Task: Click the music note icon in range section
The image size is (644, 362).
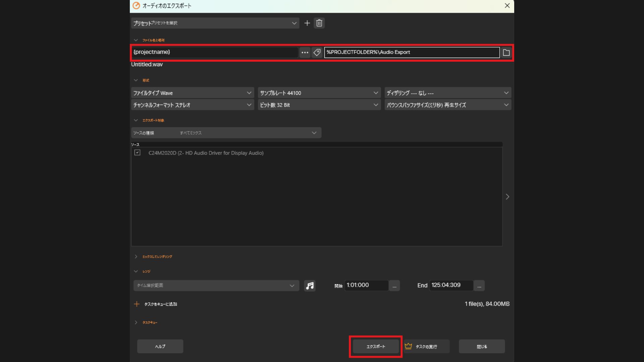Action: click(310, 286)
